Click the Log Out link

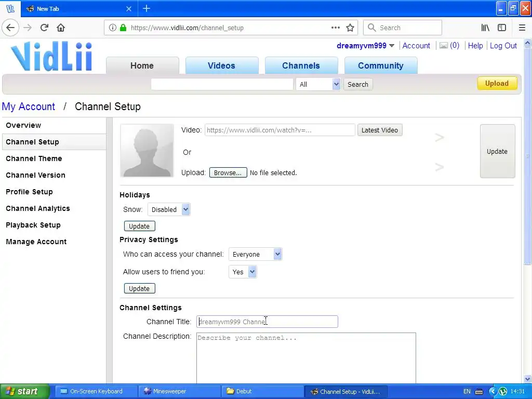[x=503, y=46]
